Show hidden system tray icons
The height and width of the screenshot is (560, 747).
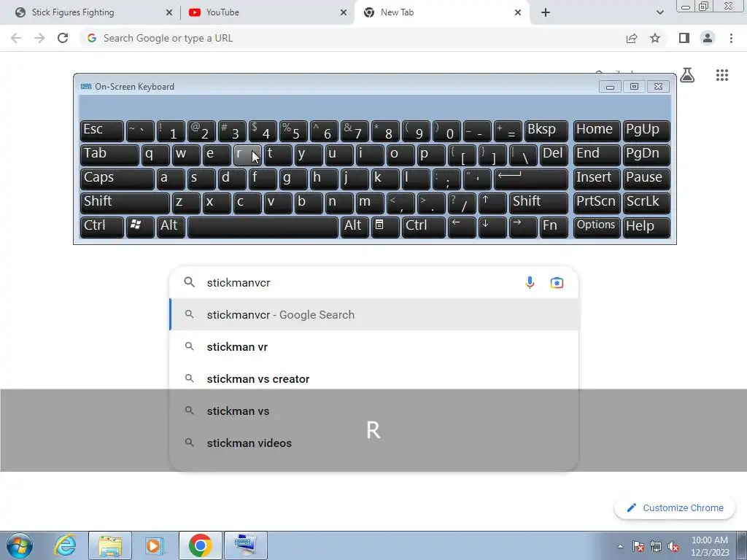(x=620, y=546)
